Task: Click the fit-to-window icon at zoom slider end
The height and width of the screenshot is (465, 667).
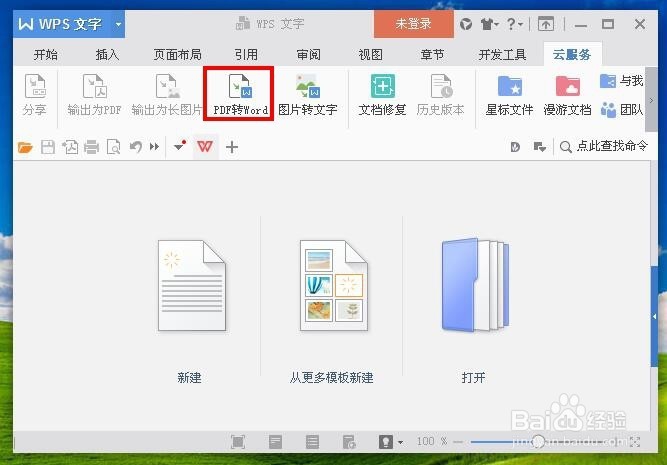Action: click(x=635, y=442)
